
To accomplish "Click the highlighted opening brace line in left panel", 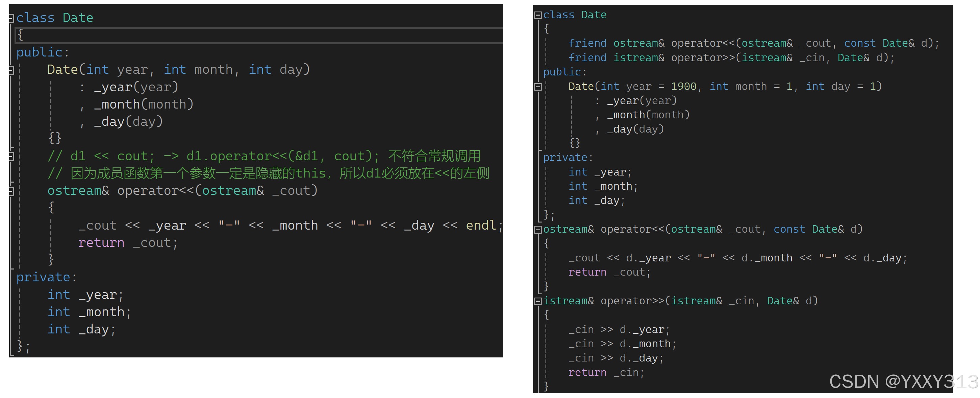I will tap(21, 35).
